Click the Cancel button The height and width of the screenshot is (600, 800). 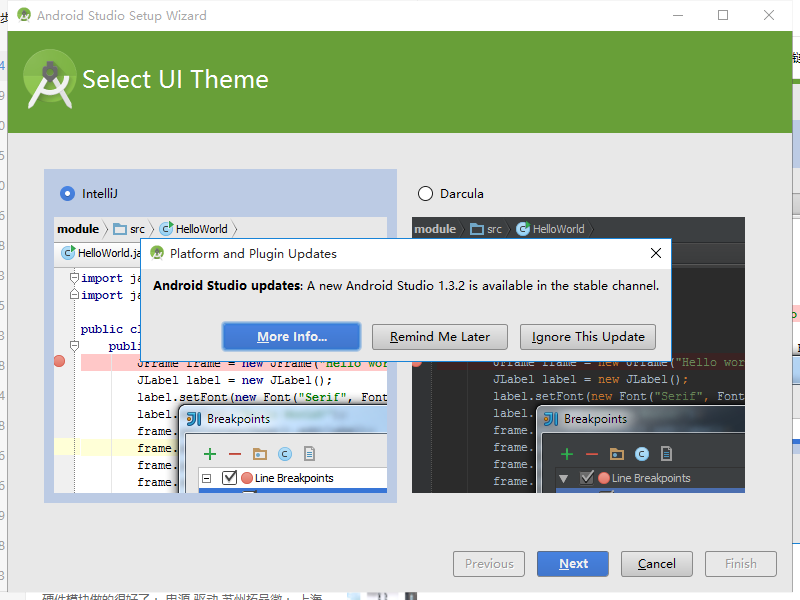[657, 564]
